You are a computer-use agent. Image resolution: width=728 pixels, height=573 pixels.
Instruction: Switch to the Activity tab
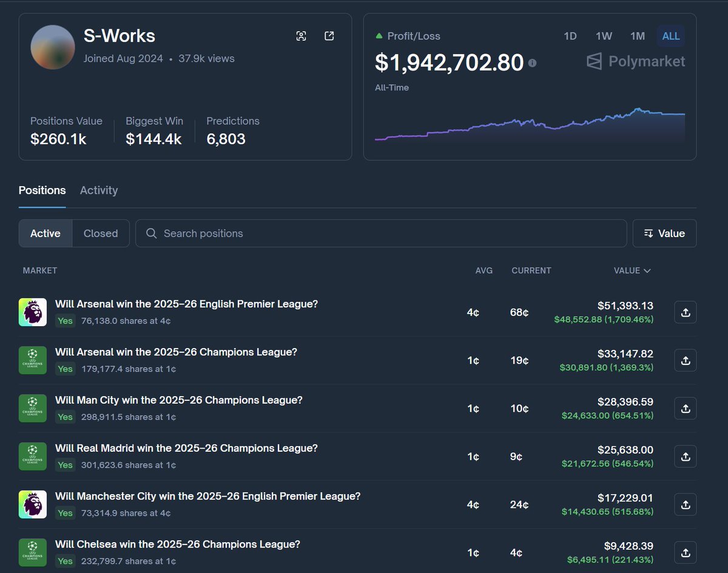[99, 190]
